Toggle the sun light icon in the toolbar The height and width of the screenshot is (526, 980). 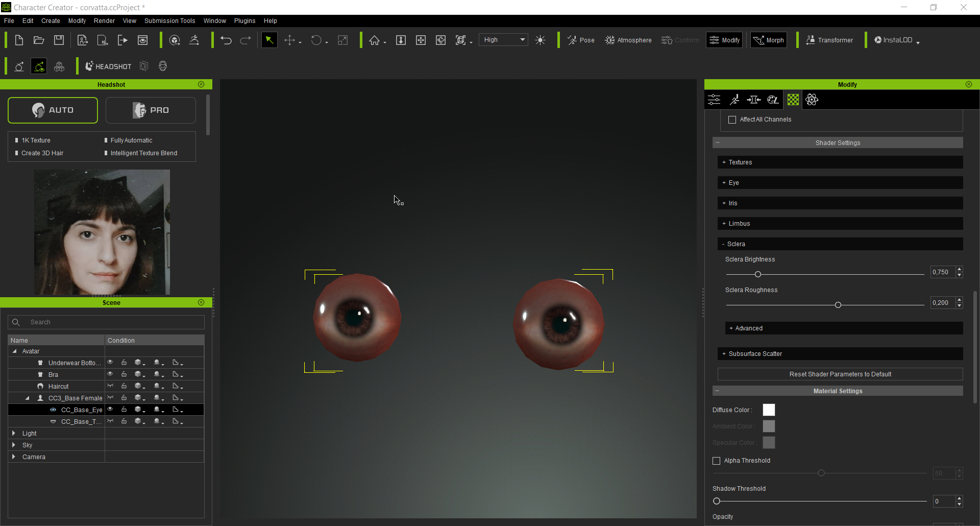click(541, 40)
